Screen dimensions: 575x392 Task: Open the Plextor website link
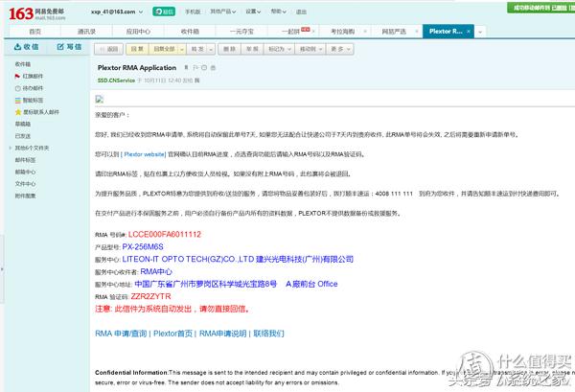click(x=145, y=154)
